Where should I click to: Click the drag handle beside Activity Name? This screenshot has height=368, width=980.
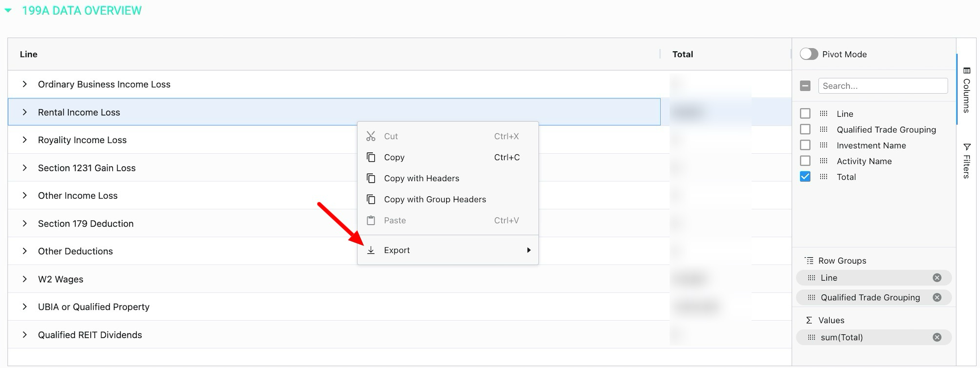pos(823,161)
